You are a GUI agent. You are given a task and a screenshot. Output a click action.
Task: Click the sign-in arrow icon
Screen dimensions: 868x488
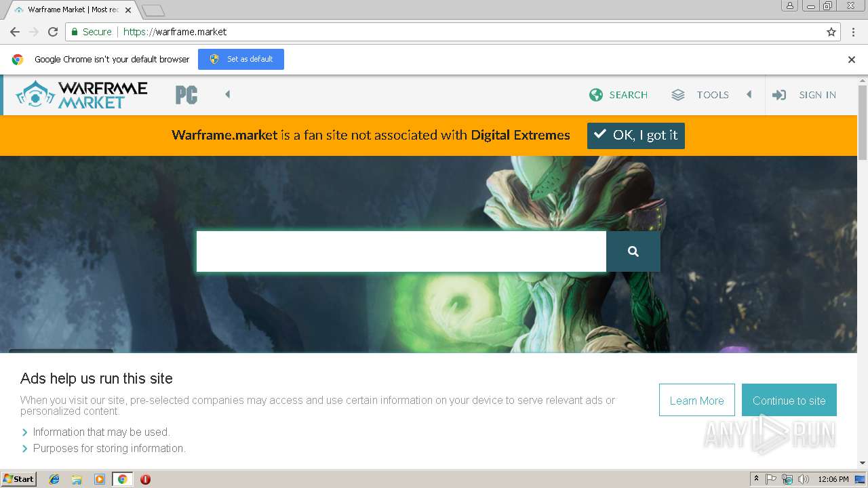coord(779,95)
